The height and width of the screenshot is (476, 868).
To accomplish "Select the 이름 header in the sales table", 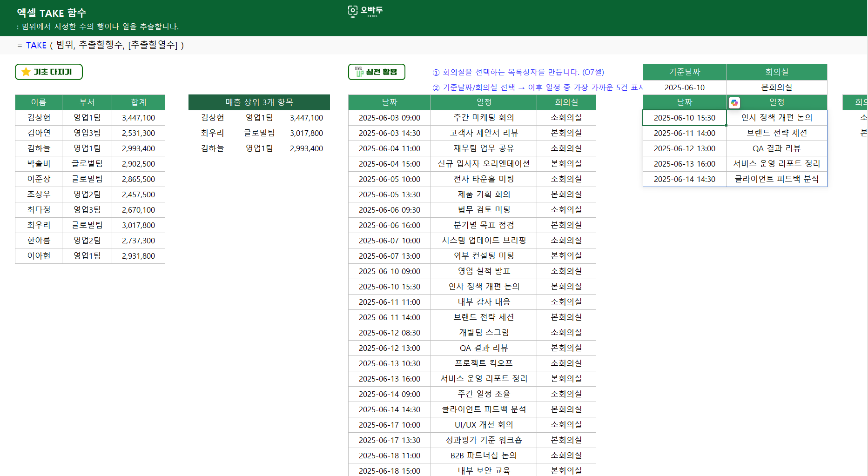I will pos(39,102).
